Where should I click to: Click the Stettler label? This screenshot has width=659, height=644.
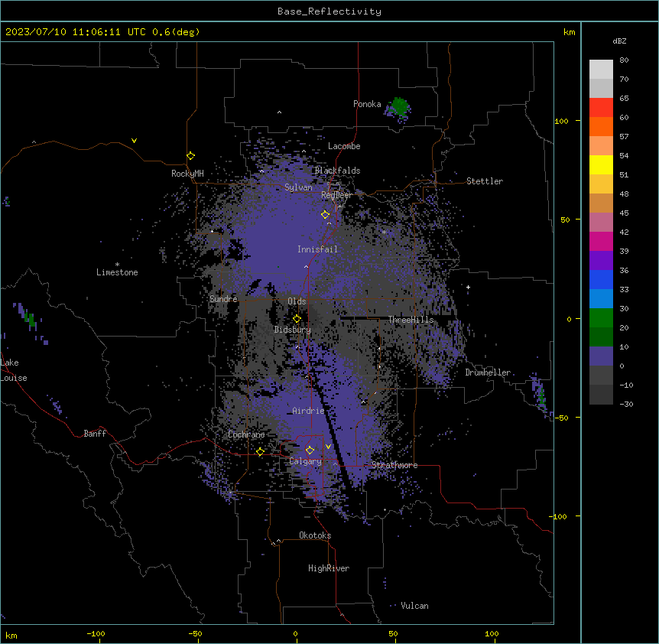485,181
